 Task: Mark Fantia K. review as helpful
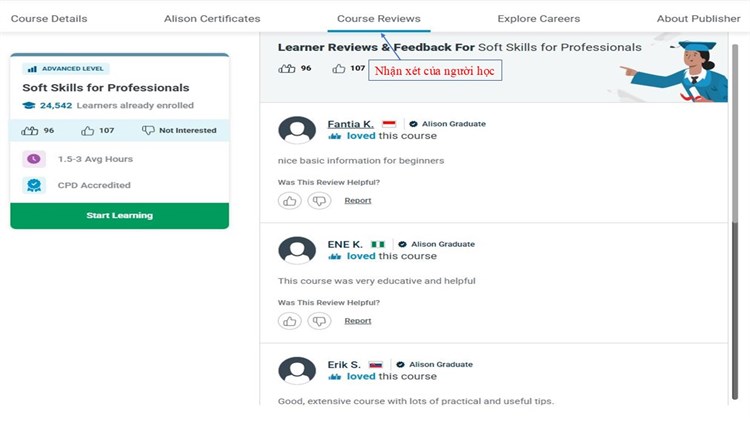pyautogui.click(x=290, y=201)
